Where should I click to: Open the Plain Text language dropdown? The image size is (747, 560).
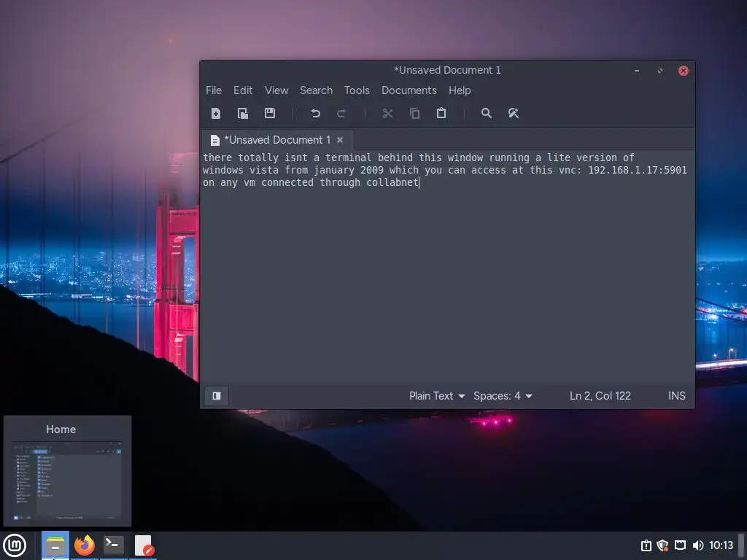pyautogui.click(x=437, y=396)
